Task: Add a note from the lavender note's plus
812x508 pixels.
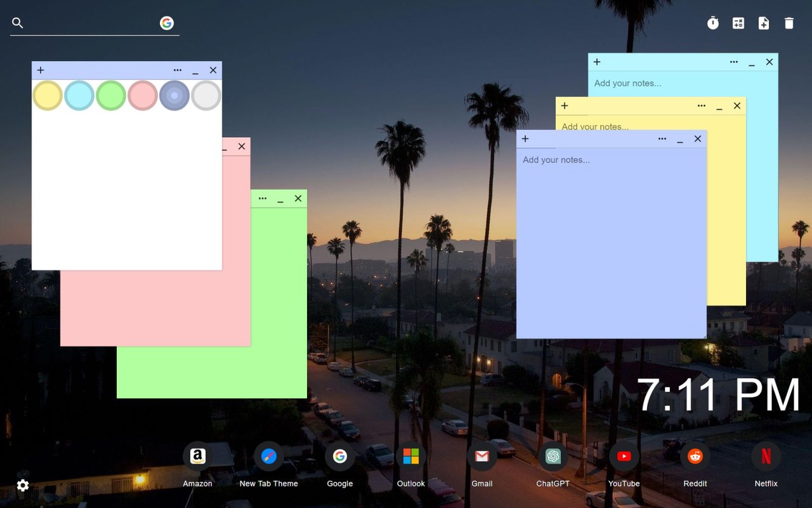Action: pyautogui.click(x=525, y=139)
